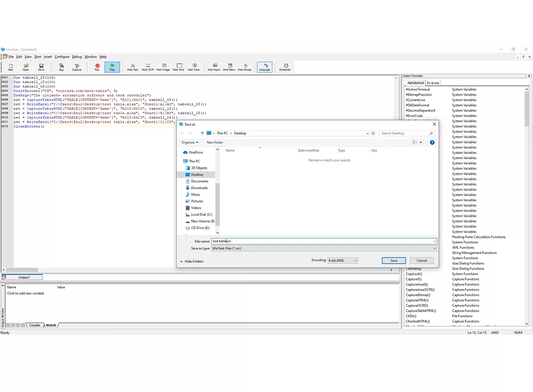
Task: Expand the File name history dropdown
Action: click(x=435, y=241)
